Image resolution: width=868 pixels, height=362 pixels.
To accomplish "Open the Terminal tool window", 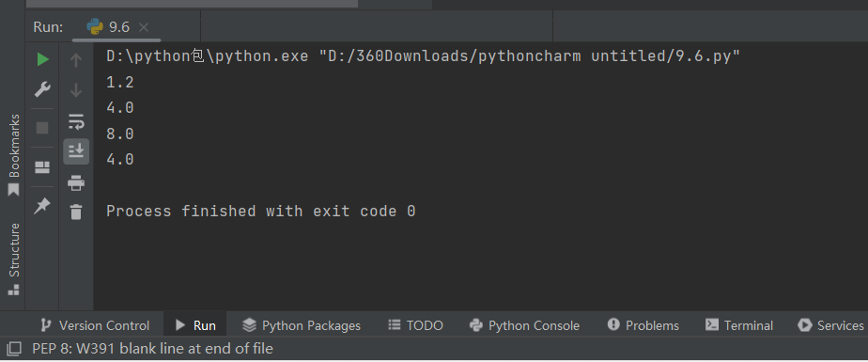I will pyautogui.click(x=739, y=325).
